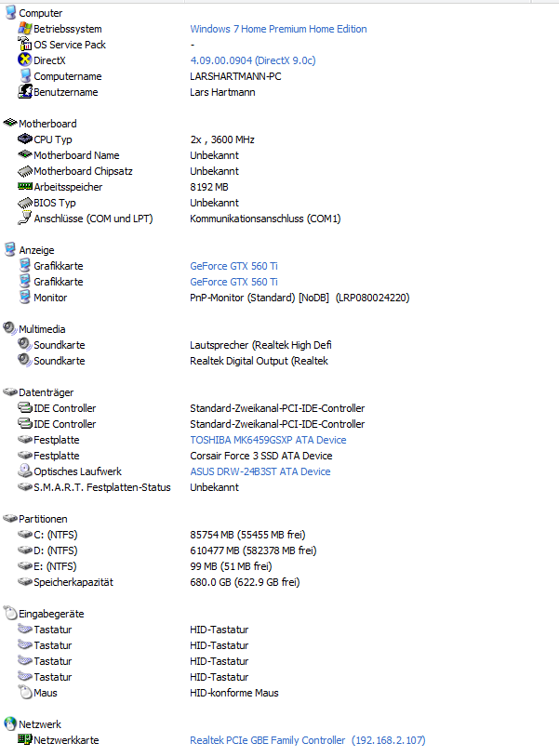This screenshot has width=559, height=756.
Task: Select the Lars Hartmann username value
Action: click(222, 92)
